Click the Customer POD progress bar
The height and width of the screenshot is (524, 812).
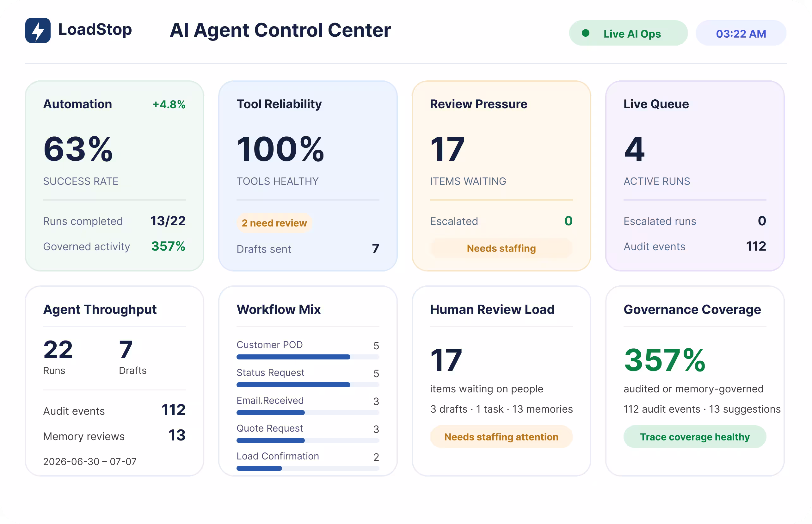tap(308, 357)
